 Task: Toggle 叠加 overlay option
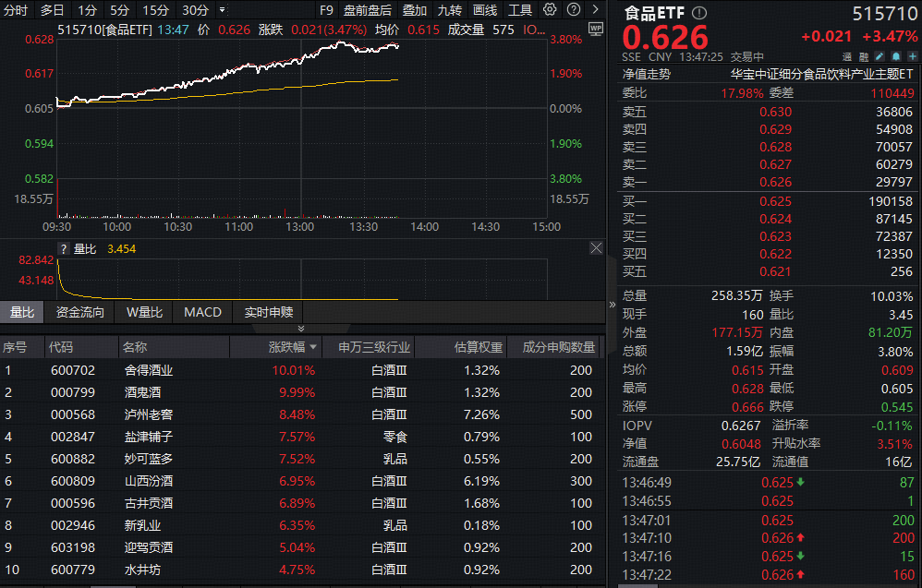coord(415,10)
